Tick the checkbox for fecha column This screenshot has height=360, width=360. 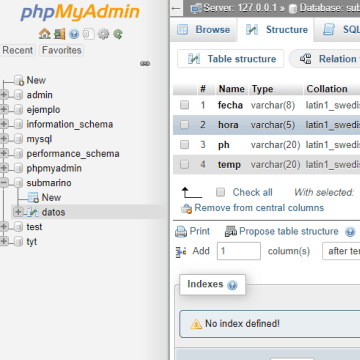tap(184, 105)
